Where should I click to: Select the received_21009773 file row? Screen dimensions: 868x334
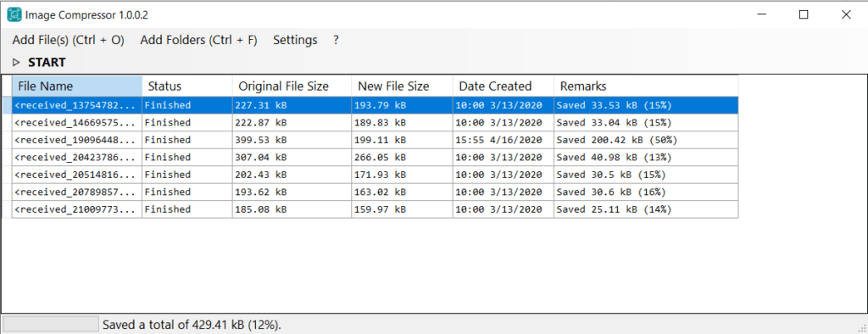[x=375, y=209]
